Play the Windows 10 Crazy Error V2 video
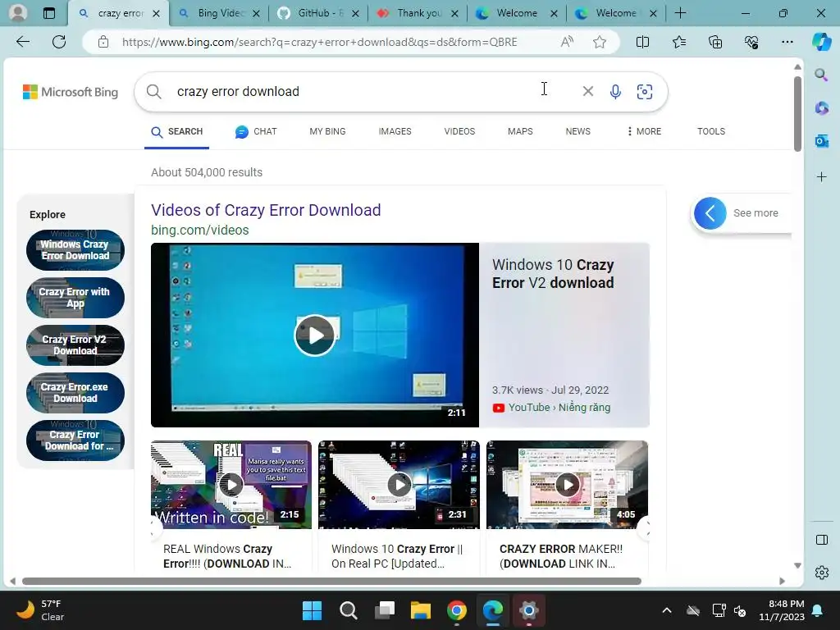This screenshot has height=630, width=840. coord(315,336)
